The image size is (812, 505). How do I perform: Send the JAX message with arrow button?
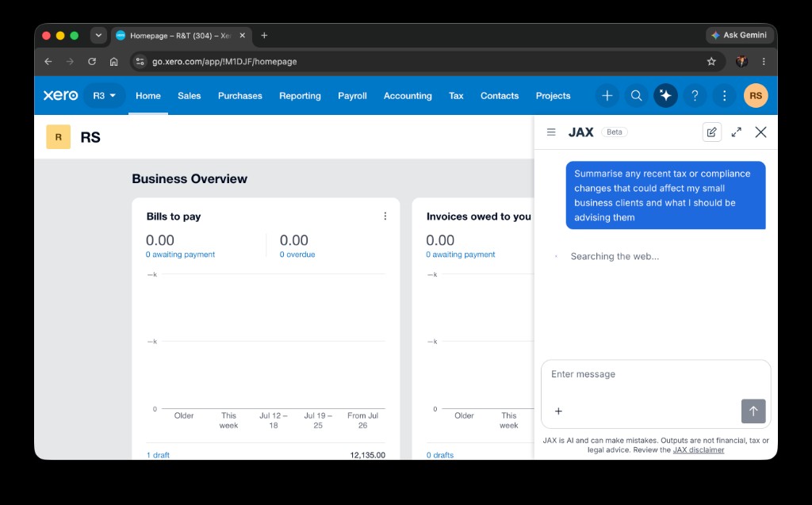click(x=753, y=411)
